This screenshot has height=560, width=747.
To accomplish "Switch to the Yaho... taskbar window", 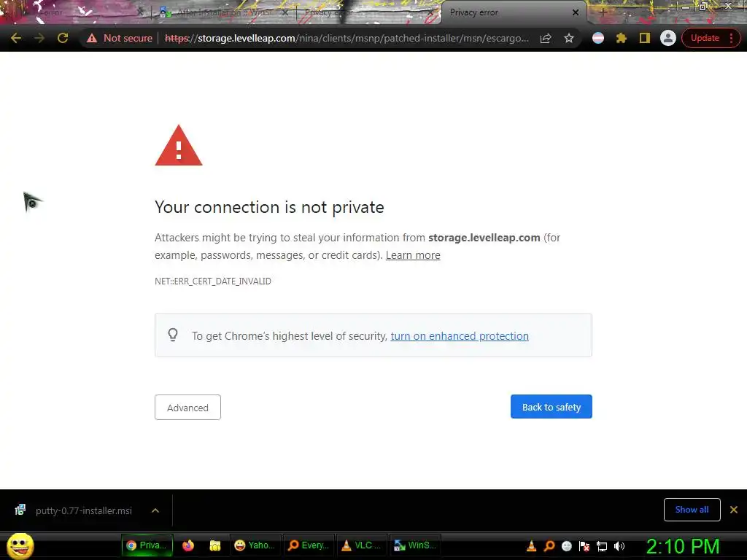I will (x=255, y=545).
